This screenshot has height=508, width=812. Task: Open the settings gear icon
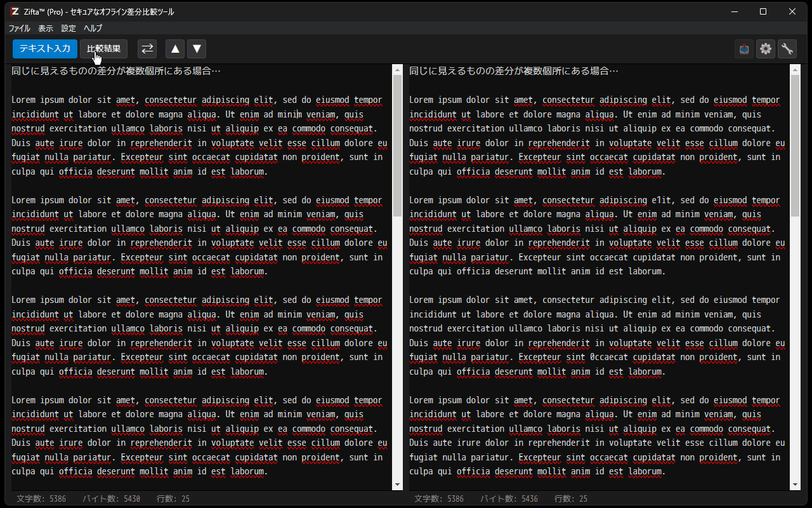click(766, 49)
